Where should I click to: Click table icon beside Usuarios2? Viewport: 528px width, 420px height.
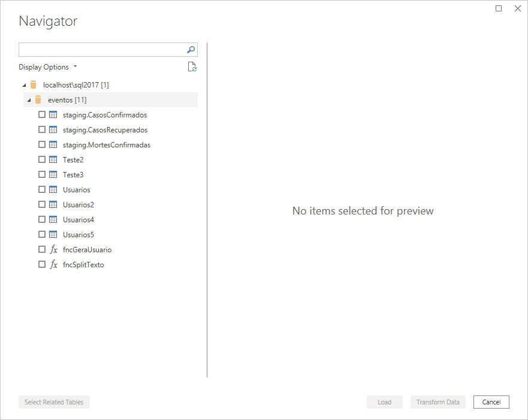53,205
